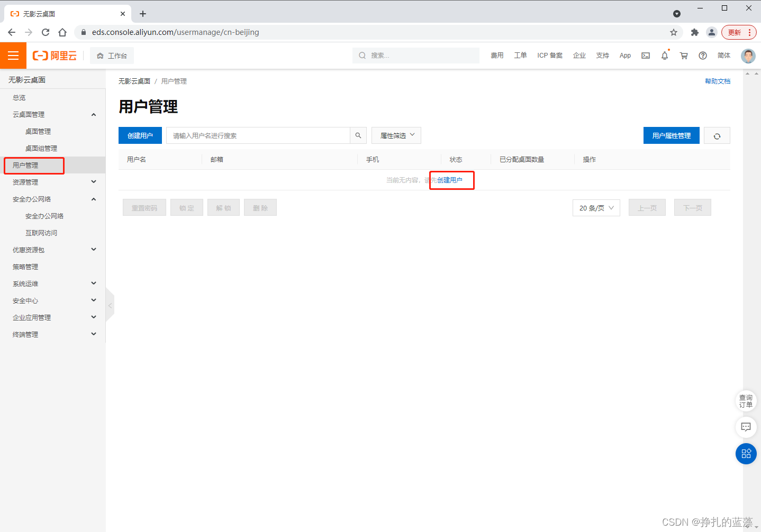Open help via the question mark icon
Viewport: 761px width, 532px height.
(x=702, y=55)
